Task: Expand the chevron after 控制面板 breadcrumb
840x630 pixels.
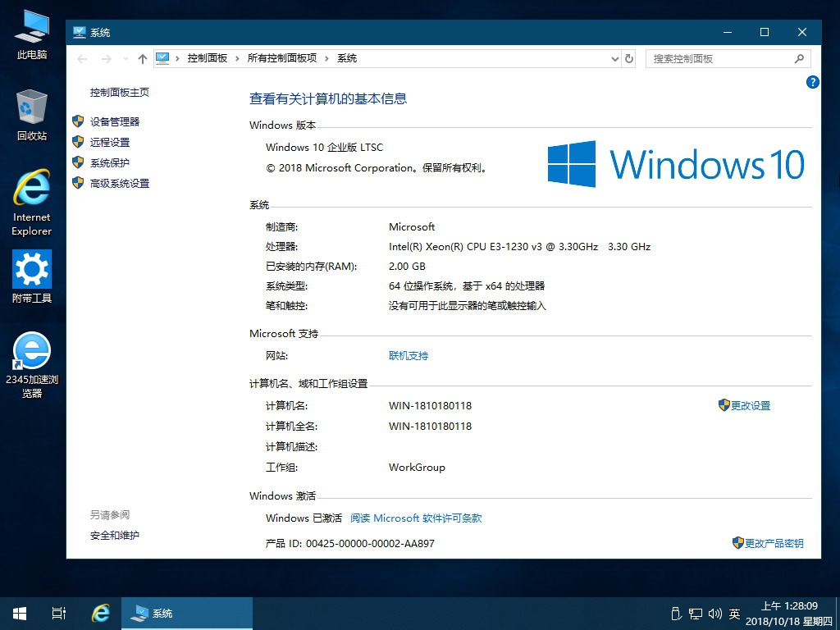Action: tap(237, 59)
